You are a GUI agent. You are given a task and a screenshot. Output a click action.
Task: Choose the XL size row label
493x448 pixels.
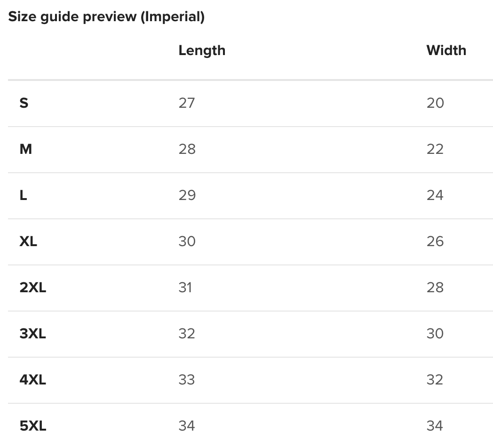pyautogui.click(x=28, y=241)
